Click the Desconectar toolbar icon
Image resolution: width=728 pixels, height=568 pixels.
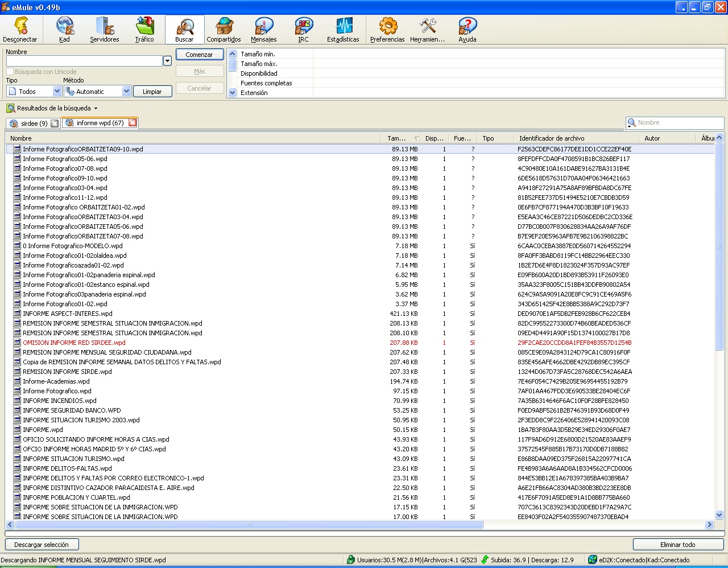coord(20,30)
